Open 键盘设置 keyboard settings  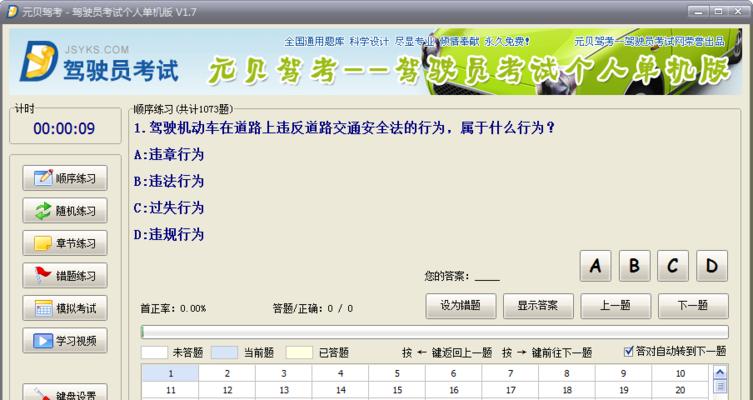(x=65, y=392)
